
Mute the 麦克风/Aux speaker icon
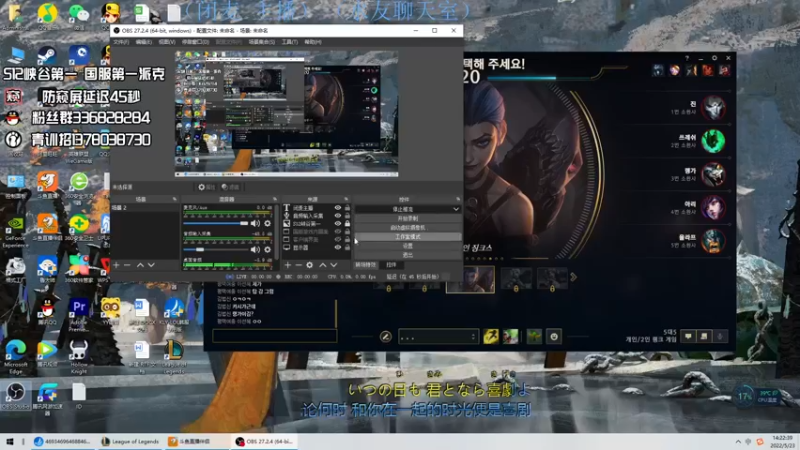coord(255,223)
